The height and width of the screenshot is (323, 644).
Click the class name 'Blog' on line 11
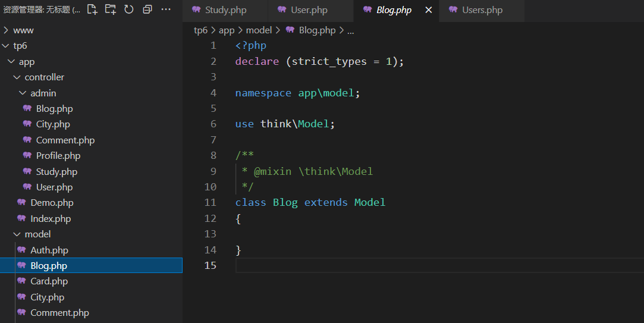click(285, 203)
